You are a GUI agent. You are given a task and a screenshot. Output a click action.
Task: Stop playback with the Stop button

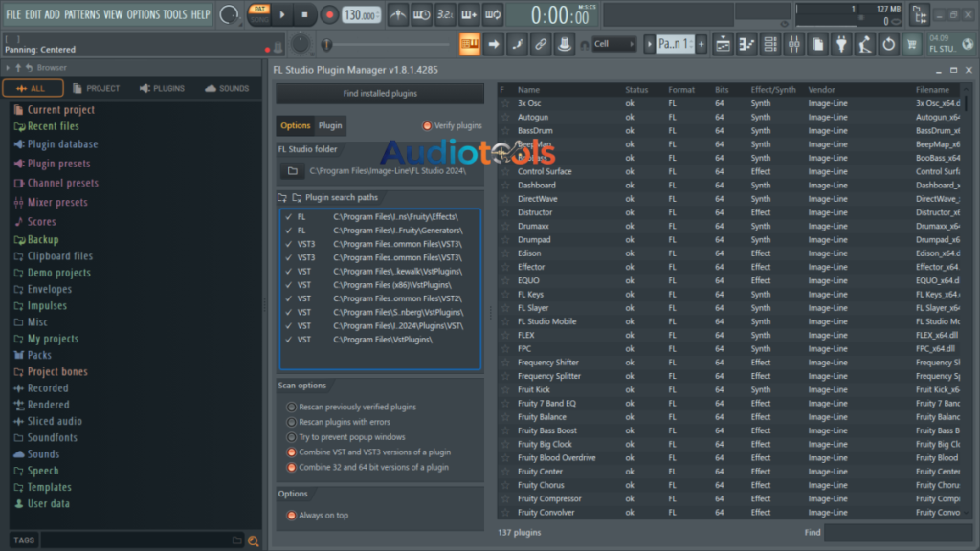point(305,15)
